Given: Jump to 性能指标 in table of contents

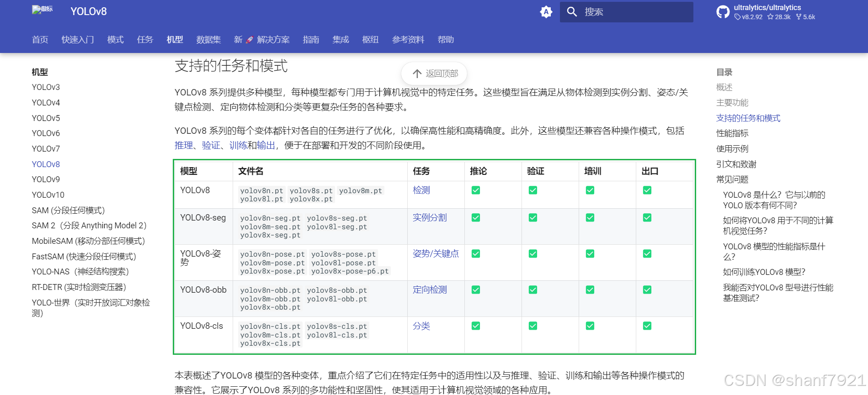Looking at the screenshot, I should click(732, 133).
